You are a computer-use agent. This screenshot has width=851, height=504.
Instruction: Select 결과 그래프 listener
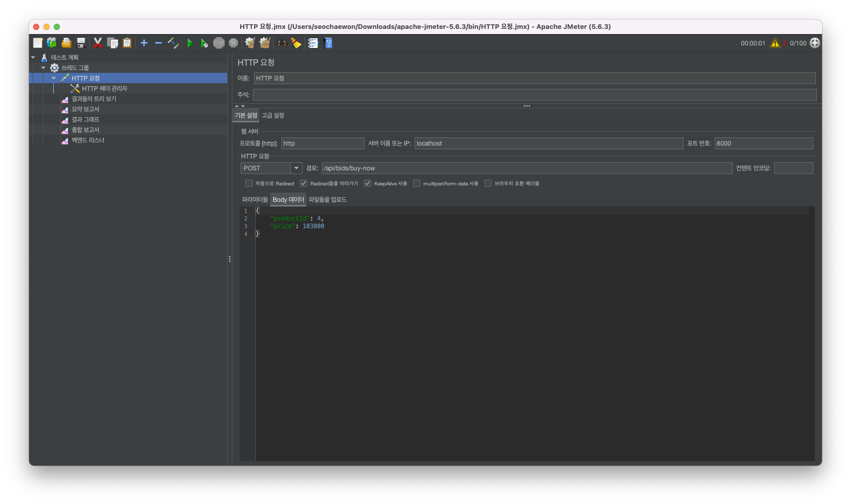tap(85, 119)
